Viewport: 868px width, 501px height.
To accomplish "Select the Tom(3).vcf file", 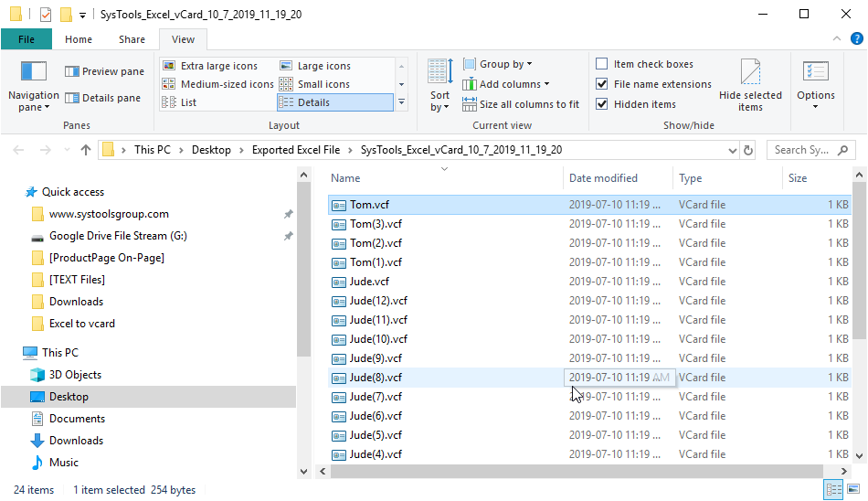I will pyautogui.click(x=589, y=224).
